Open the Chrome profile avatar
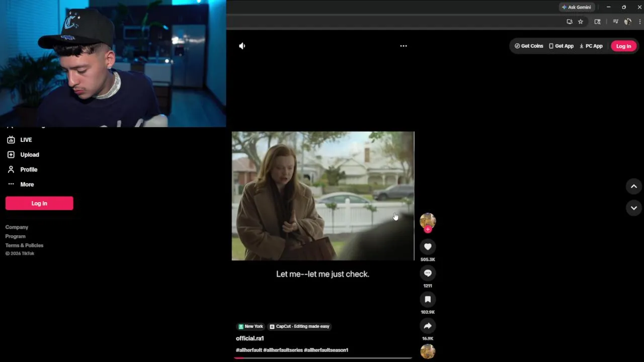This screenshot has width=644, height=362. tap(628, 22)
